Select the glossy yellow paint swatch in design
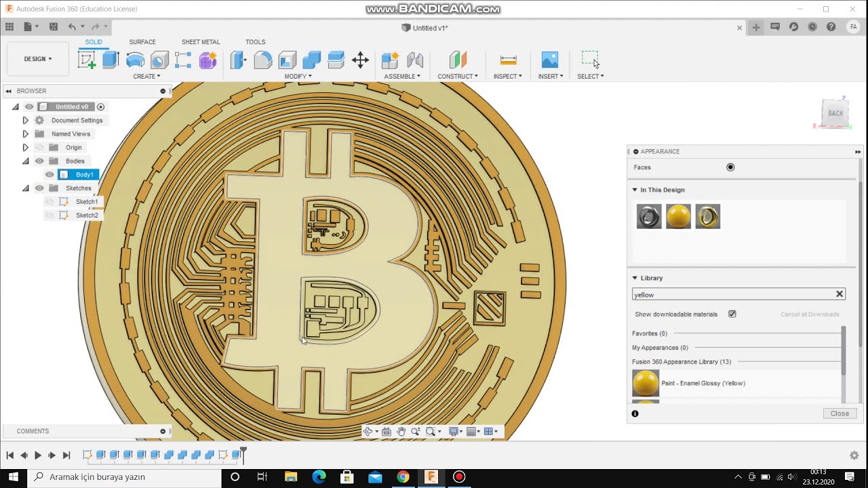Screen dimensions: 868x488 pyautogui.click(x=678, y=216)
